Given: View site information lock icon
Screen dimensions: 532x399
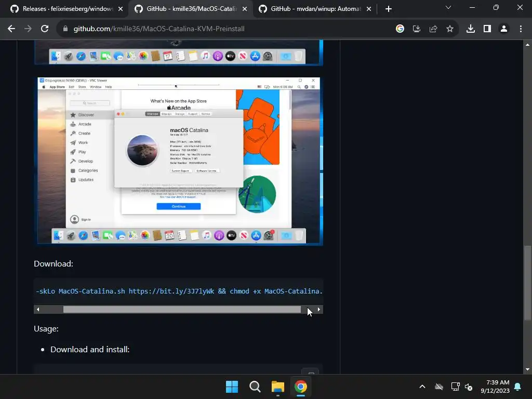Looking at the screenshot, I should coord(65,29).
